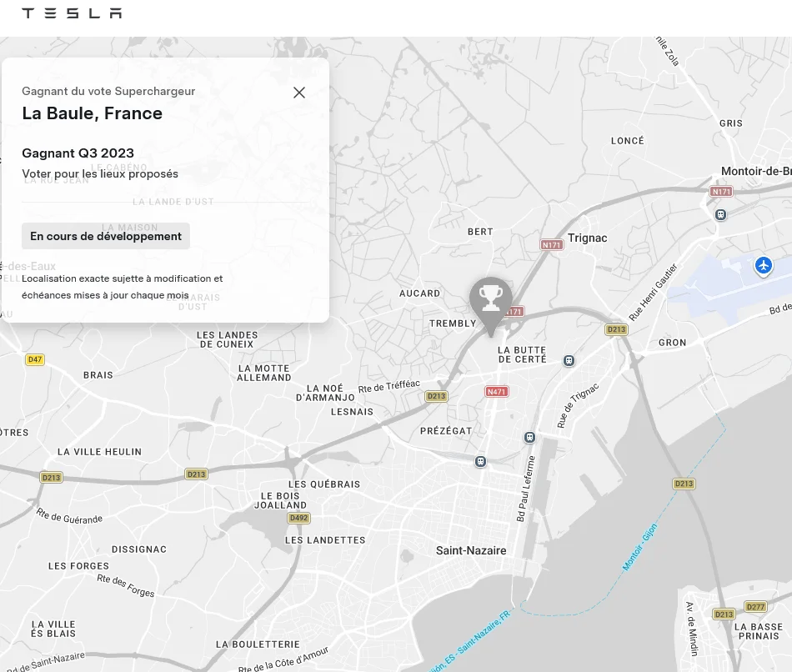Click the D213 shield by Rte de Trefféac

436,396
